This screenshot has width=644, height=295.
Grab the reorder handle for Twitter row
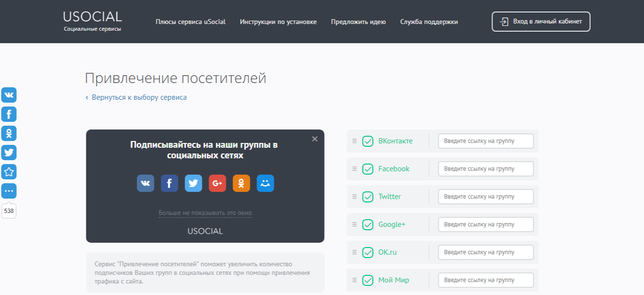[354, 197]
